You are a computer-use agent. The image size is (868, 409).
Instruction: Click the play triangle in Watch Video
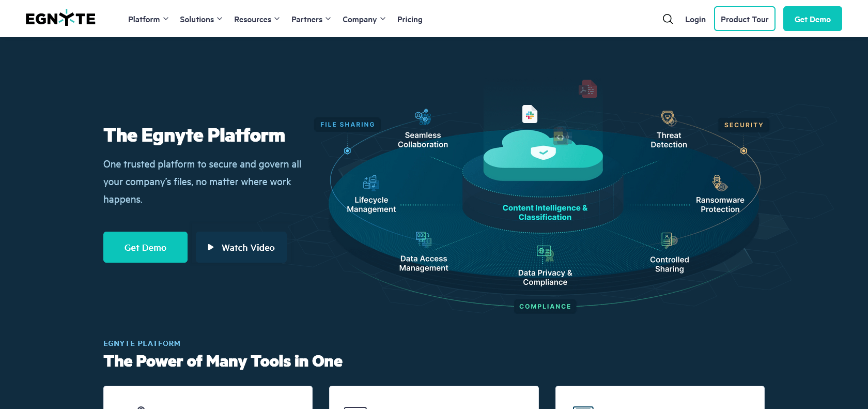[x=211, y=247]
